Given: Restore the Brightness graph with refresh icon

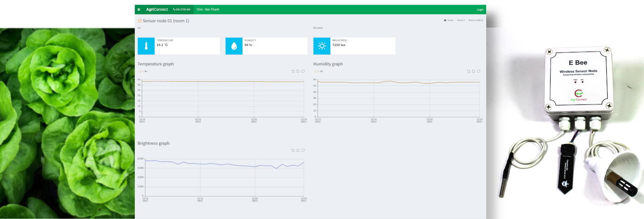Looking at the screenshot, I should pyautogui.click(x=303, y=150).
